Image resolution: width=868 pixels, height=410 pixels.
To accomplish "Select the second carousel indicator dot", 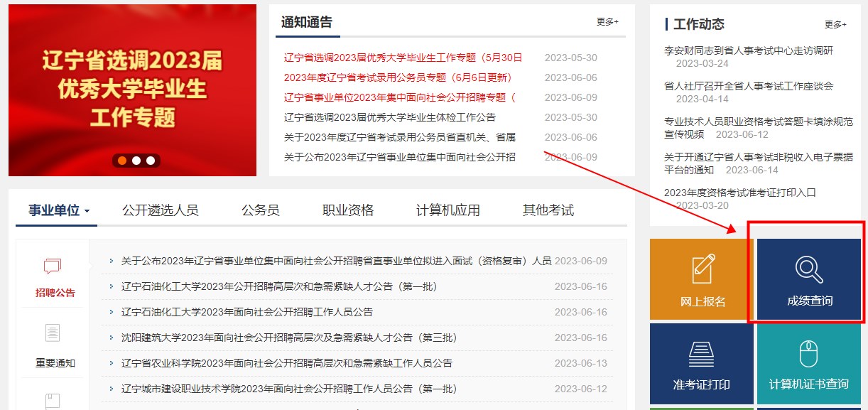I will point(136,161).
